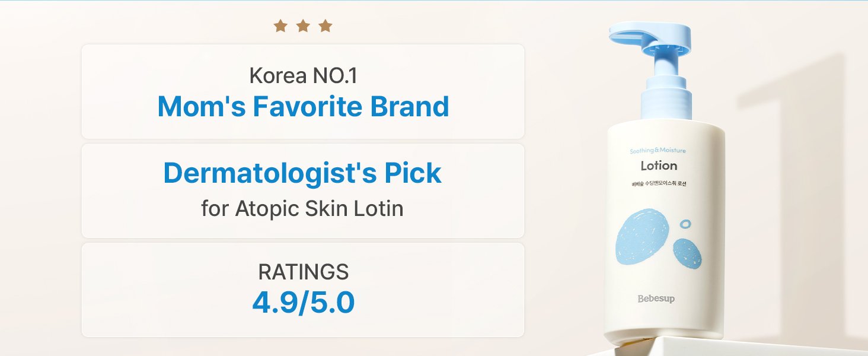Viewport: 868px width, 356px height.
Task: Click the small blue ring on bottle
Action: (x=685, y=224)
